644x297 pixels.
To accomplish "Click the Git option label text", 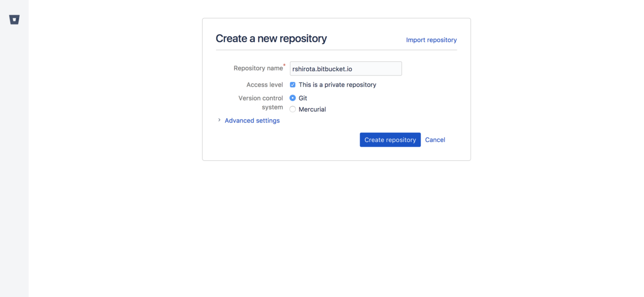I will pos(303,98).
